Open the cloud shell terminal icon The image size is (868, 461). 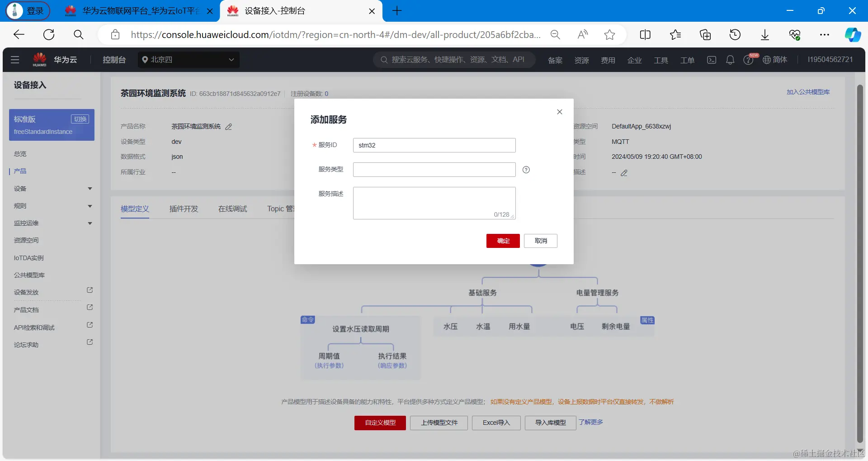tap(712, 60)
